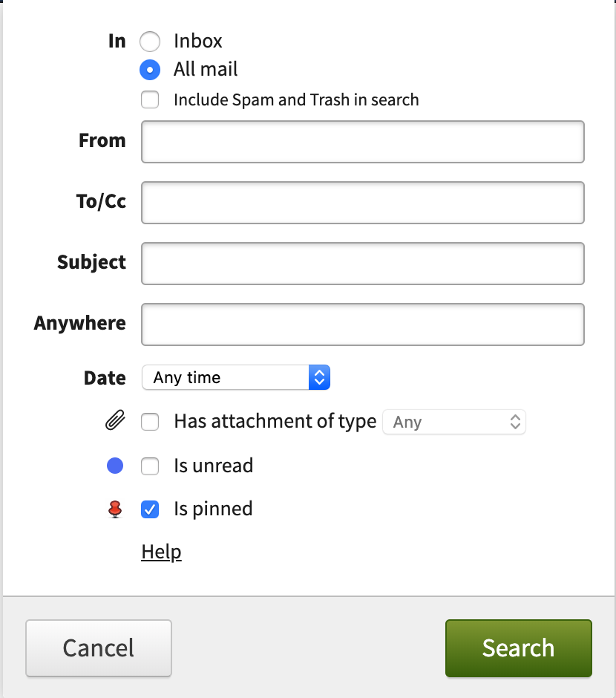Click the paperclip attachment icon
The width and height of the screenshot is (616, 698).
[114, 423]
